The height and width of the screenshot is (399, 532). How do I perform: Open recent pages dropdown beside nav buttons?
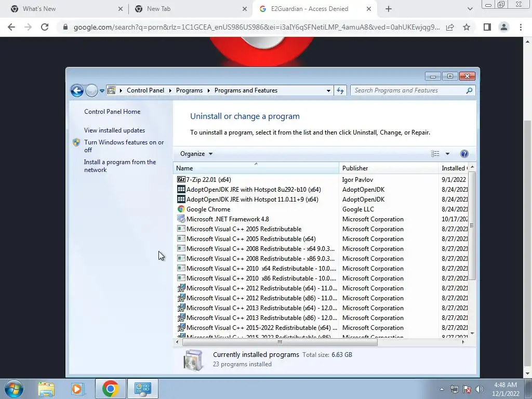pyautogui.click(x=102, y=90)
